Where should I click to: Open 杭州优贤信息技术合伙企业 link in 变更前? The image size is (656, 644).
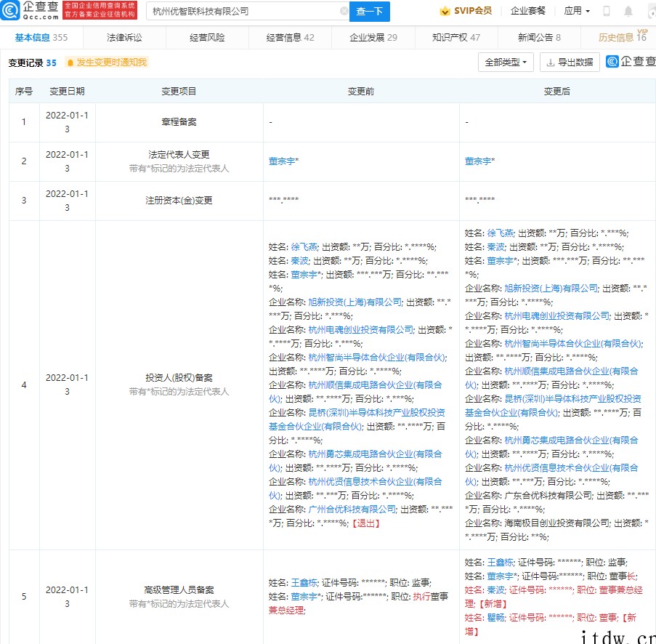(356, 488)
